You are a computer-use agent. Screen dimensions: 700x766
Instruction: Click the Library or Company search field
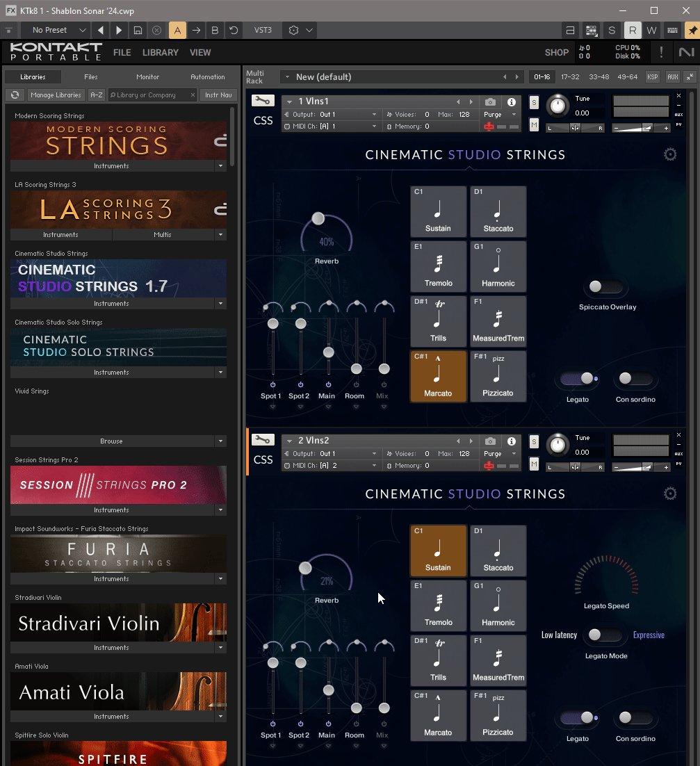click(x=152, y=95)
